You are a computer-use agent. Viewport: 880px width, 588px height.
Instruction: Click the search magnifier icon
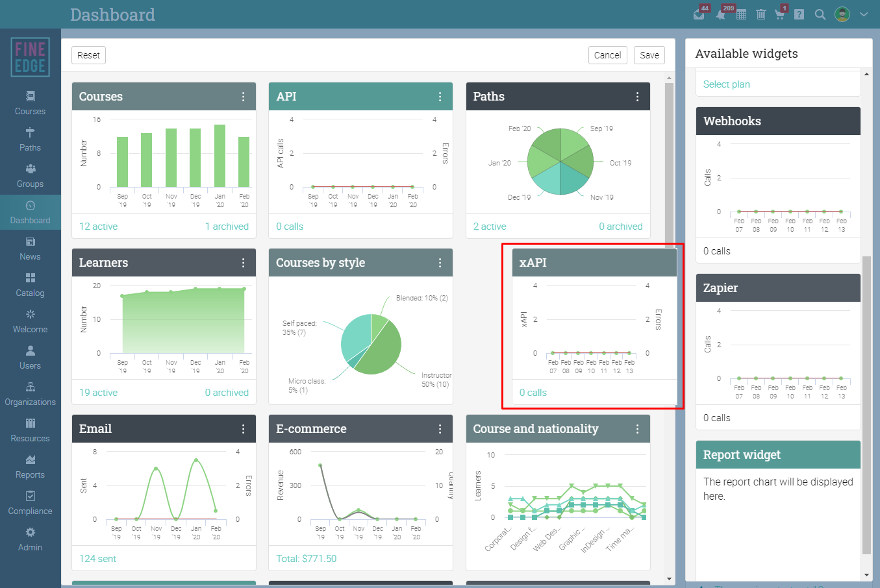[820, 14]
